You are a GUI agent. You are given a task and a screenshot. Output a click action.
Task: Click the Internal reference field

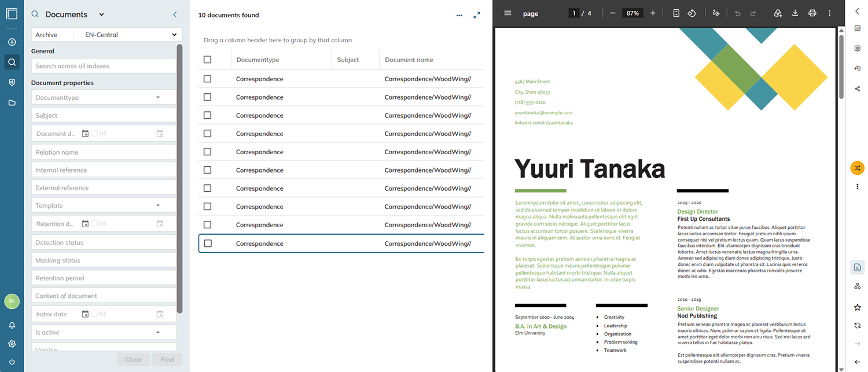[x=104, y=170]
